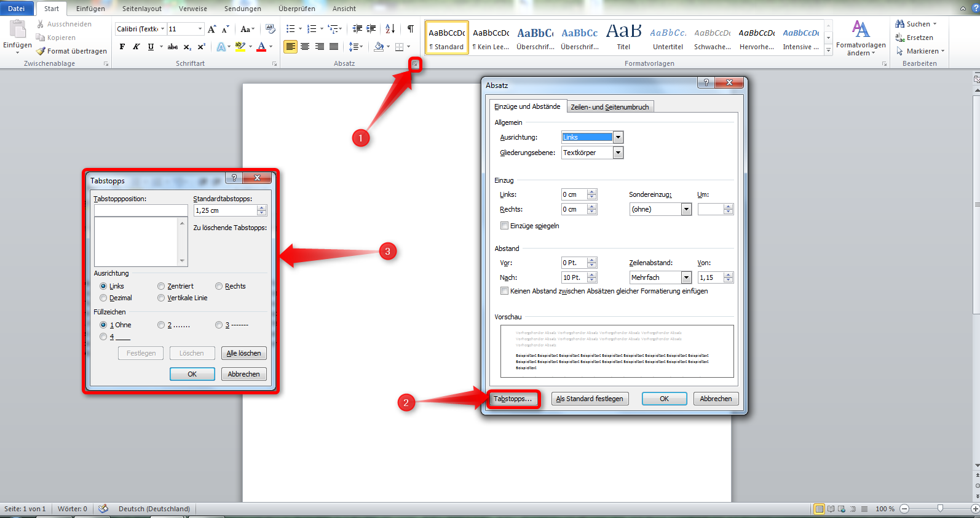Screen dimensions: 980x518
Task: Apply strikethrough text formatting
Action: point(173,47)
